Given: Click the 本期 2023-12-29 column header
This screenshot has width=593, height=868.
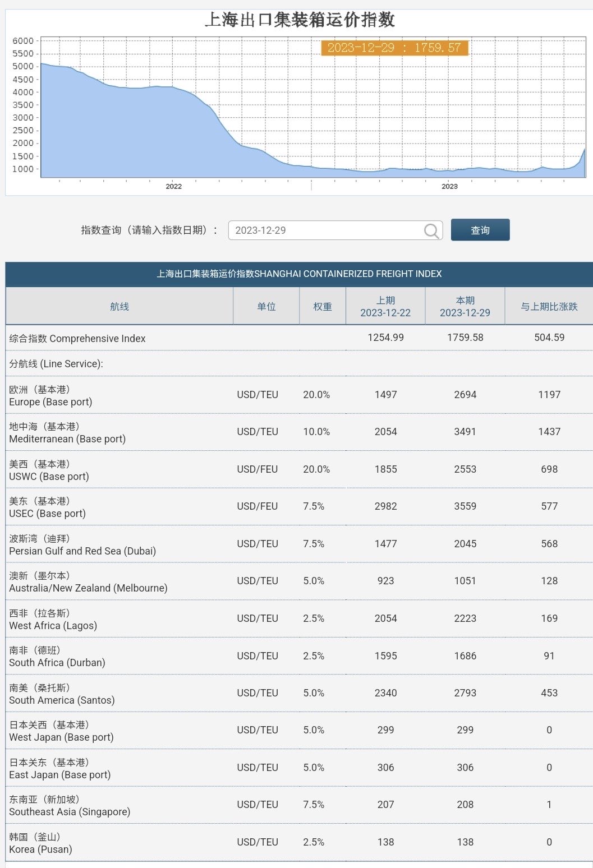Looking at the screenshot, I should [465, 307].
